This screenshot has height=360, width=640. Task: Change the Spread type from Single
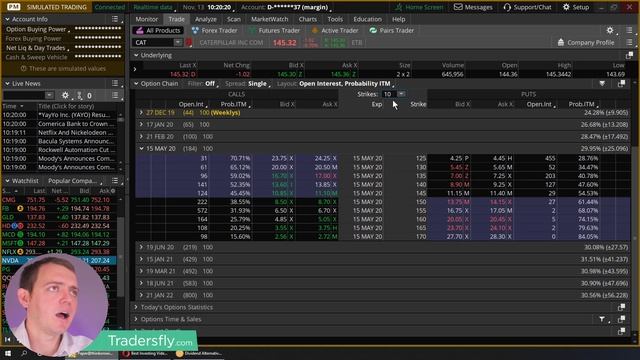pos(258,83)
